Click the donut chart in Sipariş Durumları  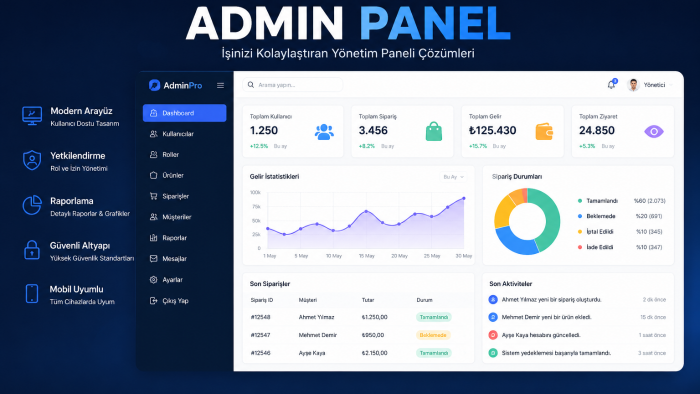527,221
